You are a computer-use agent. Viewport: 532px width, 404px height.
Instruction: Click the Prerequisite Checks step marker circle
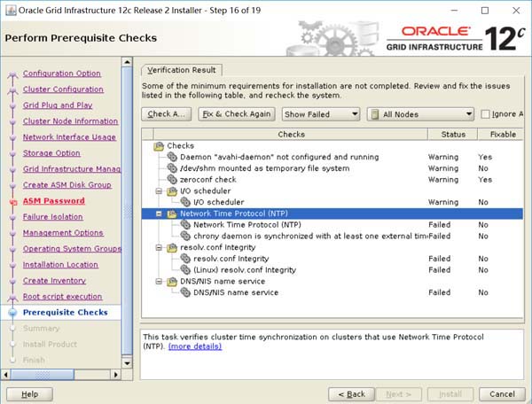tap(13, 313)
